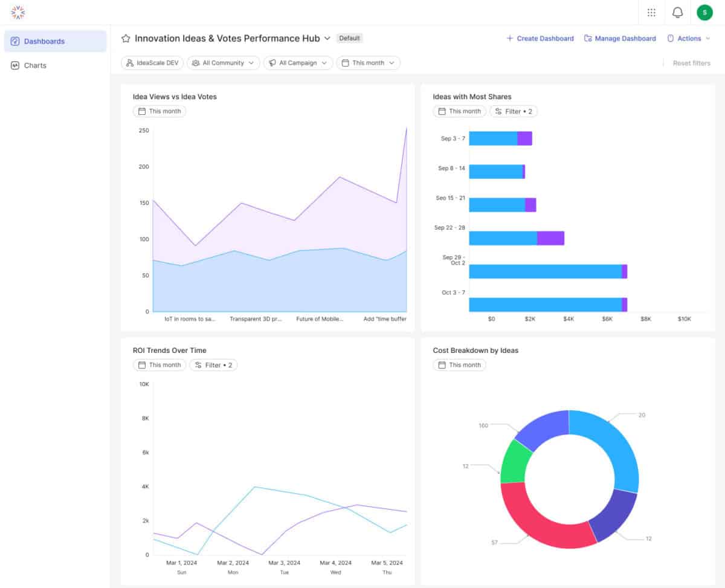
Task: Select the Dashboards sidebar icon
Action: click(x=15, y=40)
